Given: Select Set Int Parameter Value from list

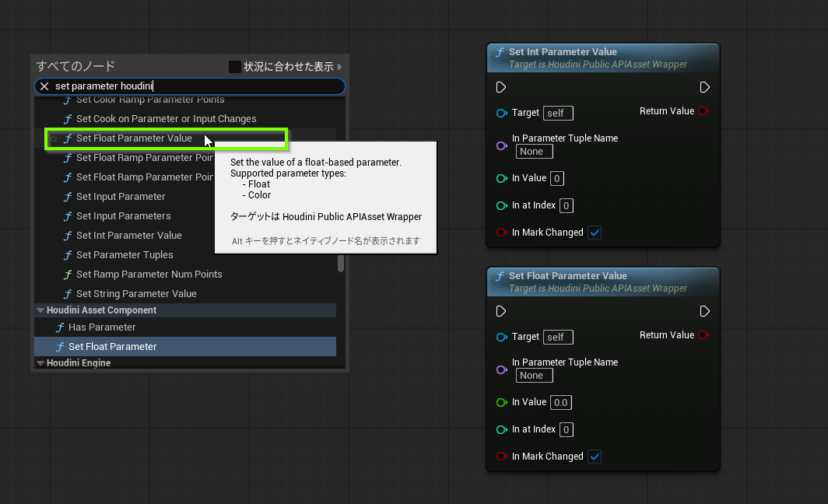Looking at the screenshot, I should pyautogui.click(x=128, y=236).
